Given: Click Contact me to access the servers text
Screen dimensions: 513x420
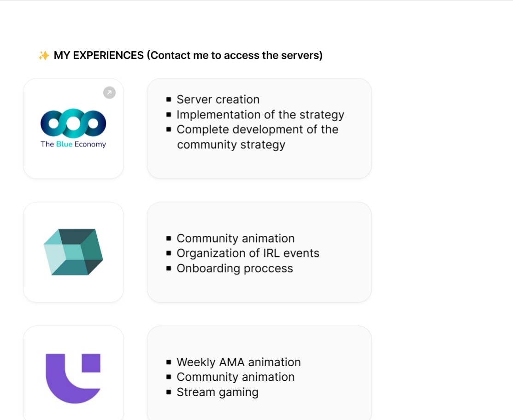Looking at the screenshot, I should [235, 55].
